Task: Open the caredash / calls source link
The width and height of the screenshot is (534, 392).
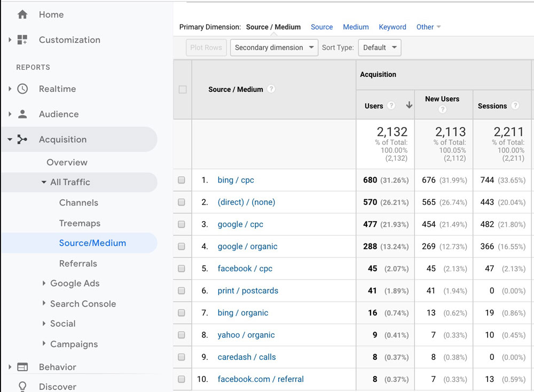Action: click(x=247, y=357)
